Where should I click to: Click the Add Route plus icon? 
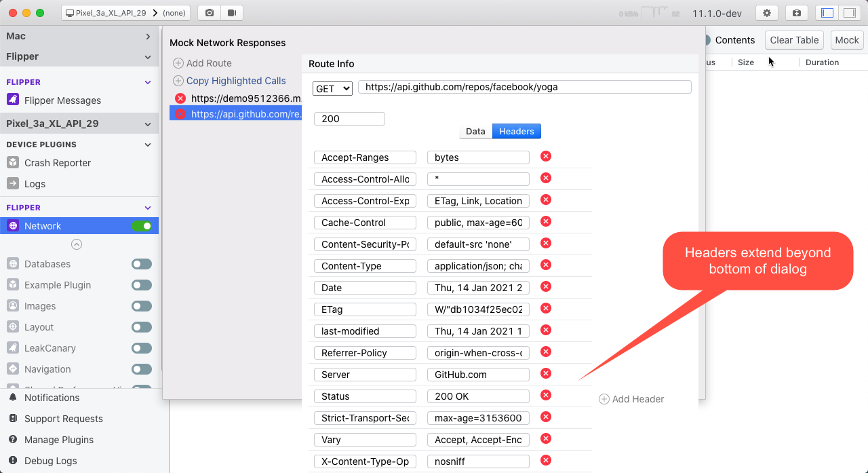(178, 63)
